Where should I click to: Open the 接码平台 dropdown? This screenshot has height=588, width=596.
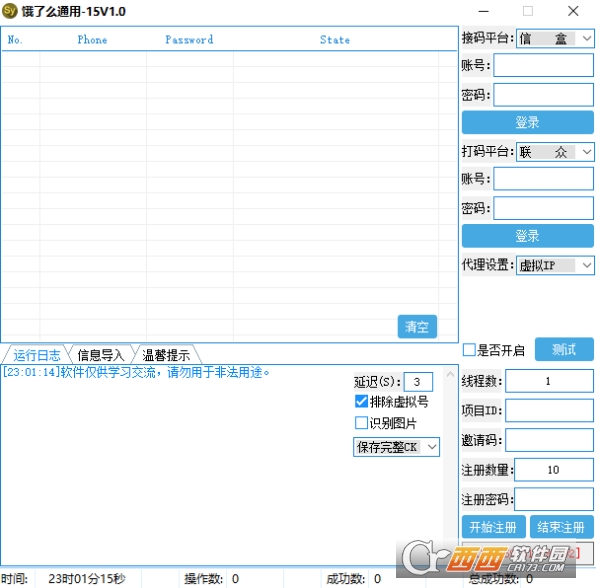point(555,38)
